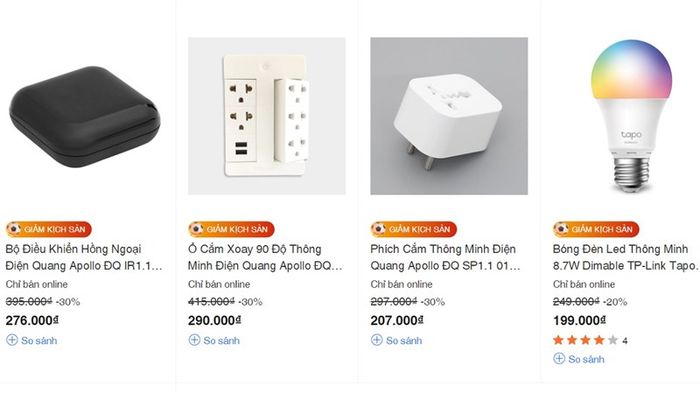Open Bóng Đèn Led Thông Minh title
The width and height of the screenshot is (700, 394).
click(625, 257)
